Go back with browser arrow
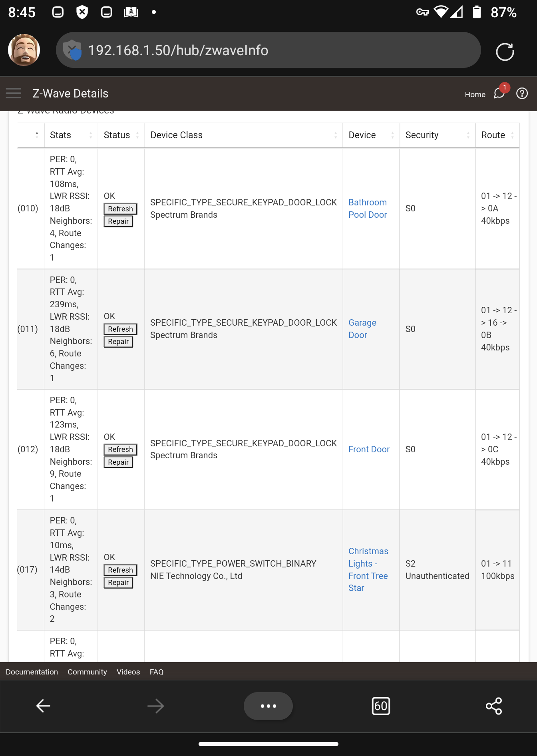 pos(43,706)
